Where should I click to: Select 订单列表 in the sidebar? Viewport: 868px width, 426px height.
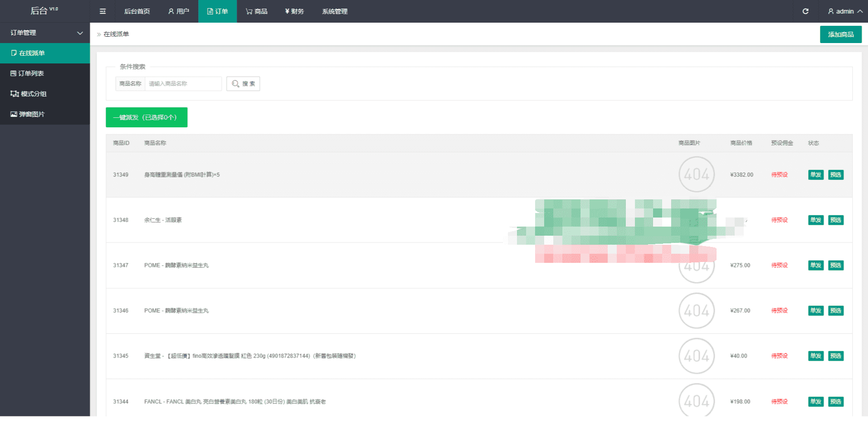tap(31, 73)
